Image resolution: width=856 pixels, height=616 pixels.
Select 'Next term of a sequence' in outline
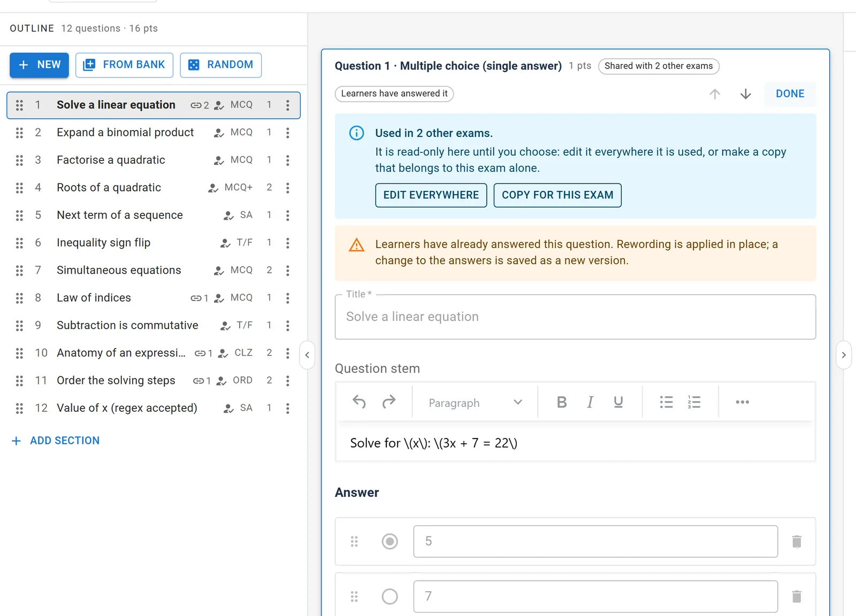[154, 215]
